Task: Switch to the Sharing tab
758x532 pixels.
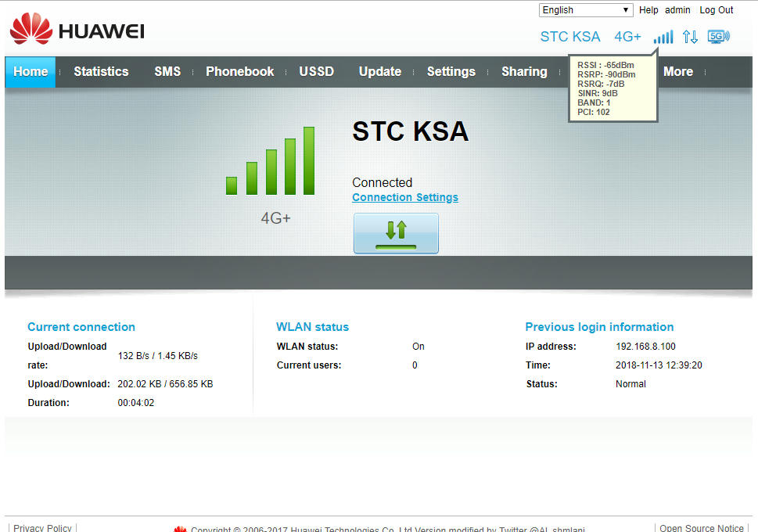Action: tap(524, 71)
